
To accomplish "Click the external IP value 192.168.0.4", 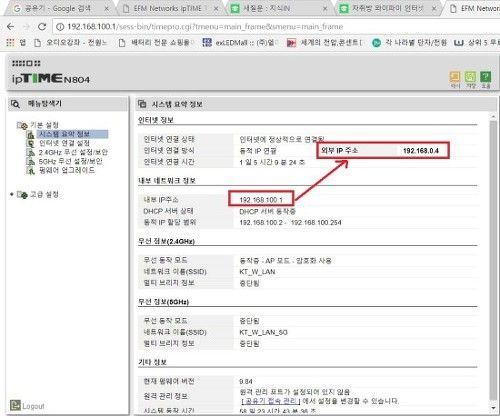I will 421,151.
